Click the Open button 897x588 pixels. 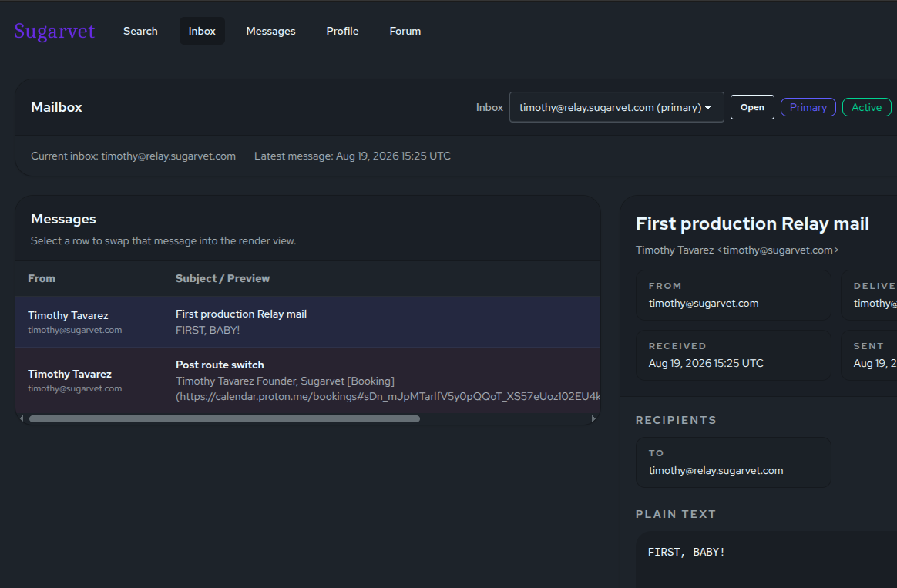(x=752, y=107)
